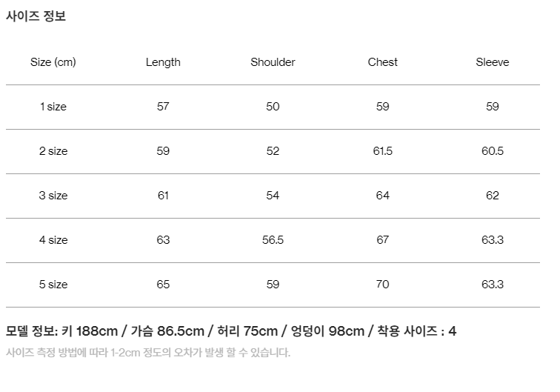Click Length value 57 for 1 size
Viewport: 560px width, 392px height.
163,107
